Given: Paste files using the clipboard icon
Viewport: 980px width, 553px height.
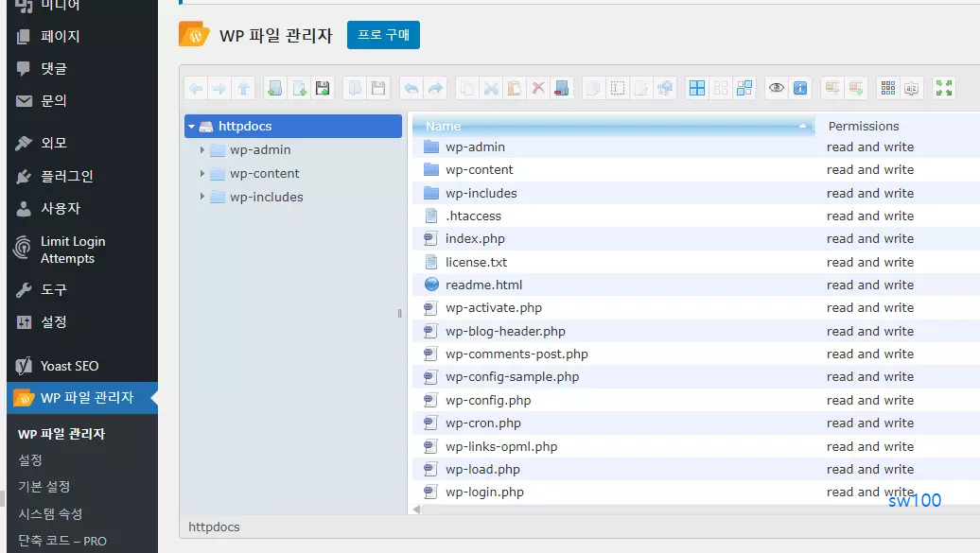Looking at the screenshot, I should pos(514,88).
